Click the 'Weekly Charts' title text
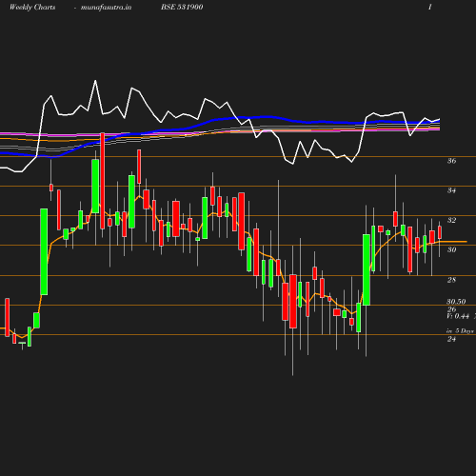476x476 pixels. coord(32,7)
